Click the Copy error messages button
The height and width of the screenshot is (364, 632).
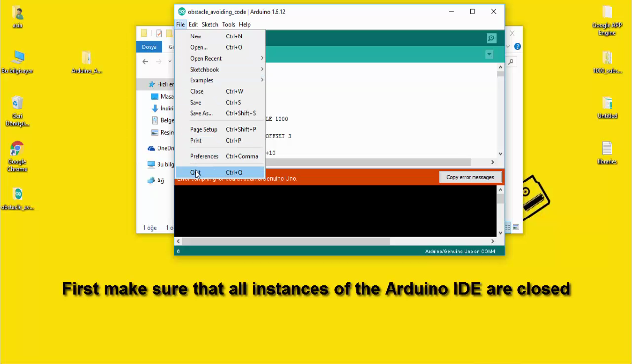tap(470, 177)
